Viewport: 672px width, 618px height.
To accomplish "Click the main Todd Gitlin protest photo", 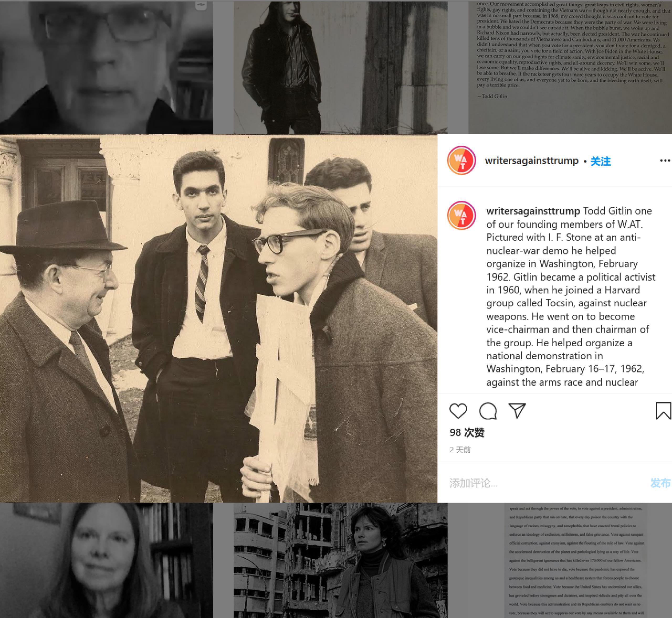I will tap(219, 318).
